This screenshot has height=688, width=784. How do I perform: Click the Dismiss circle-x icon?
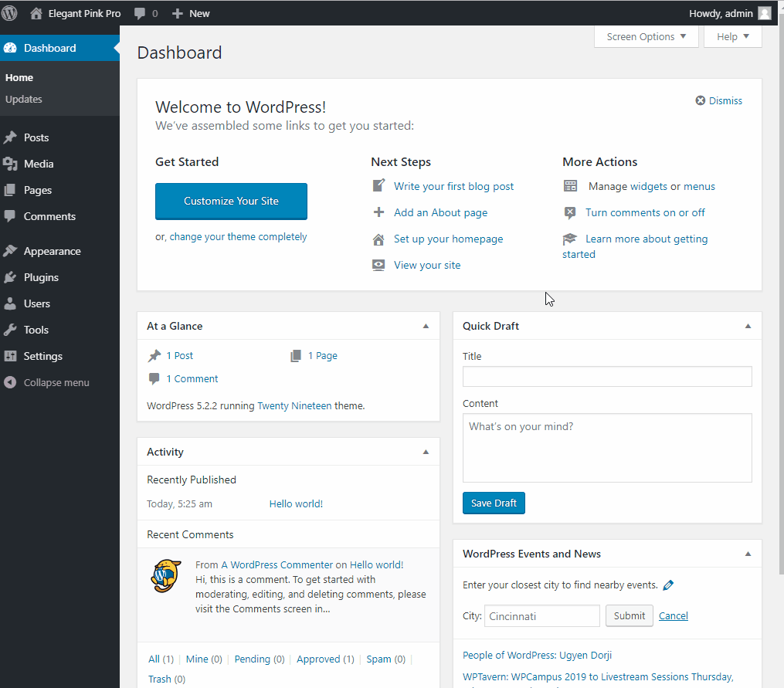click(x=701, y=100)
